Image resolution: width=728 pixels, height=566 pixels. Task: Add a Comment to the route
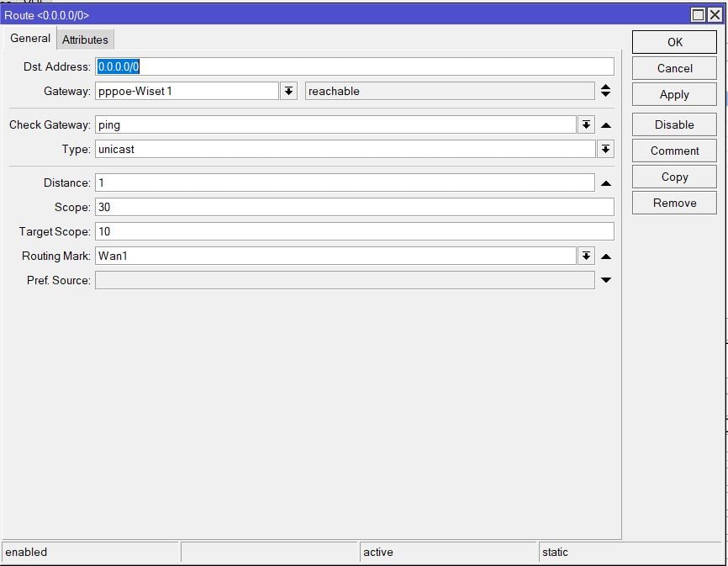(x=674, y=151)
